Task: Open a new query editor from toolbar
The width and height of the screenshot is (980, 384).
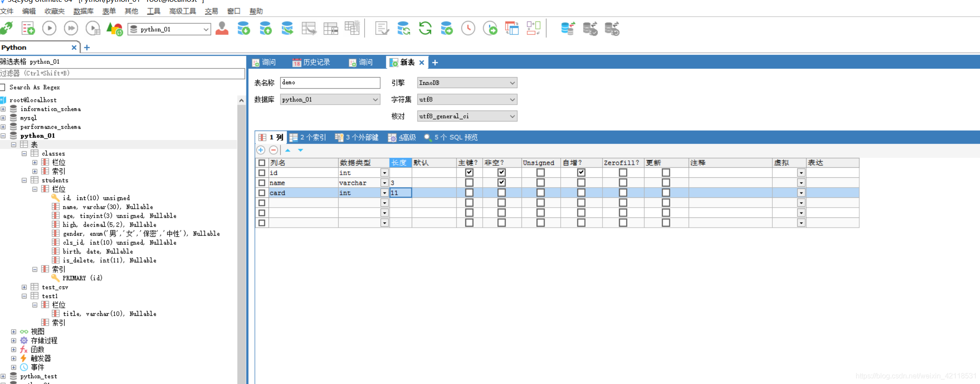Action: tap(28, 29)
